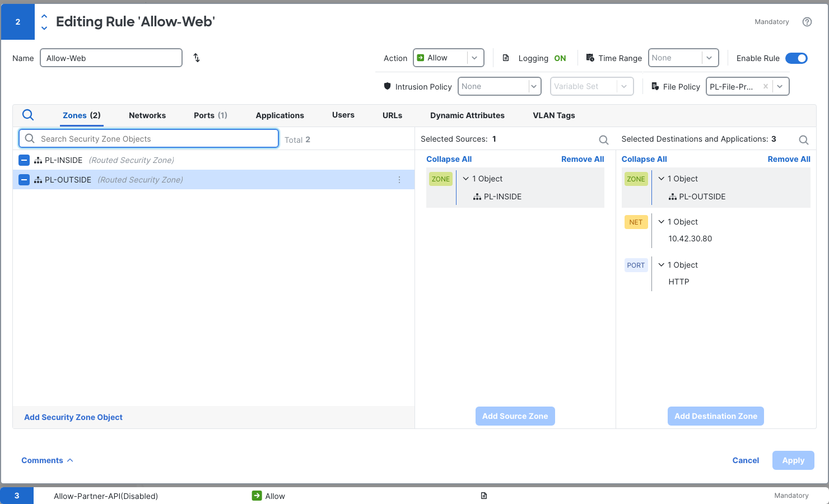Click the rule Name input field

pyautogui.click(x=111, y=58)
